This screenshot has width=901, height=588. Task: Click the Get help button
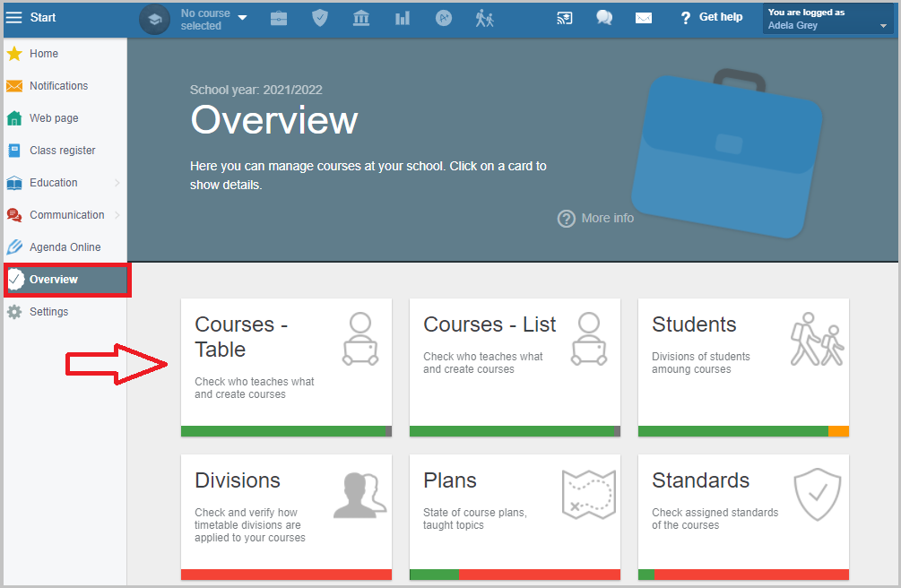[x=711, y=17]
